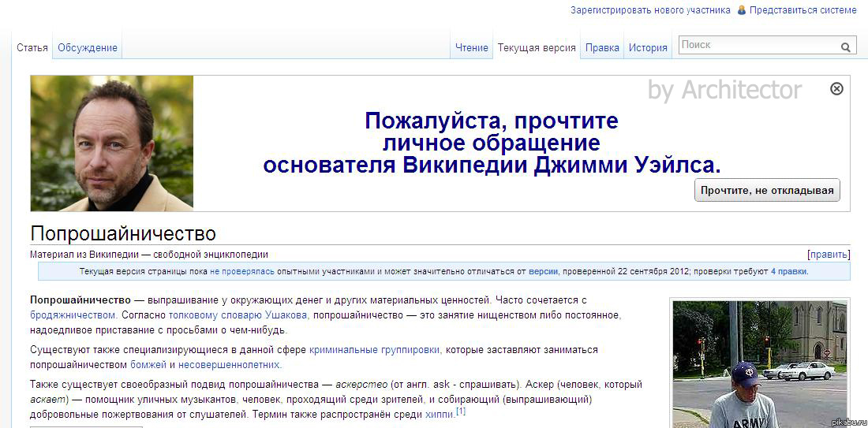Viewport: 868px width, 428px height.
Task: Open the Правка tab
Action: pyautogui.click(x=602, y=47)
